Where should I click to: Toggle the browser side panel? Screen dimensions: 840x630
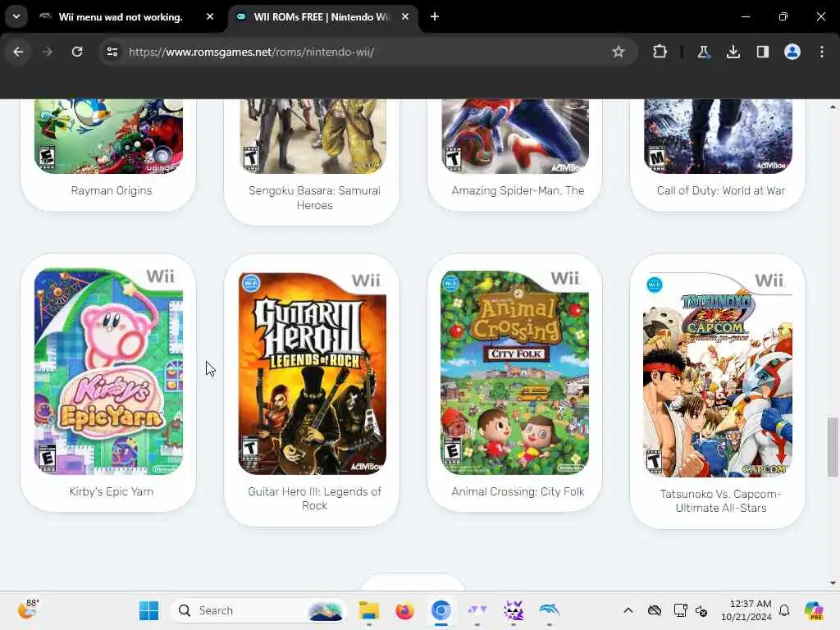point(762,52)
